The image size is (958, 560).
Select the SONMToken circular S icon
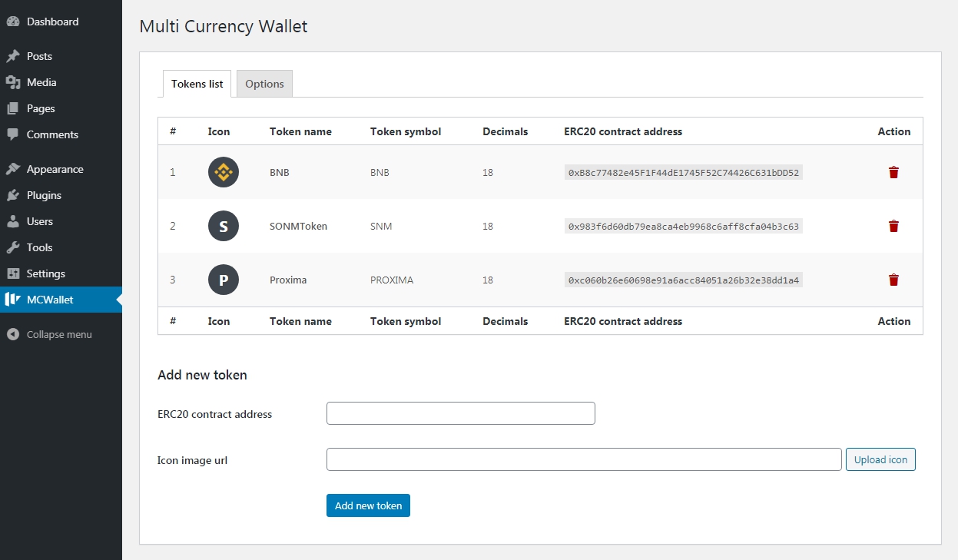click(x=223, y=226)
